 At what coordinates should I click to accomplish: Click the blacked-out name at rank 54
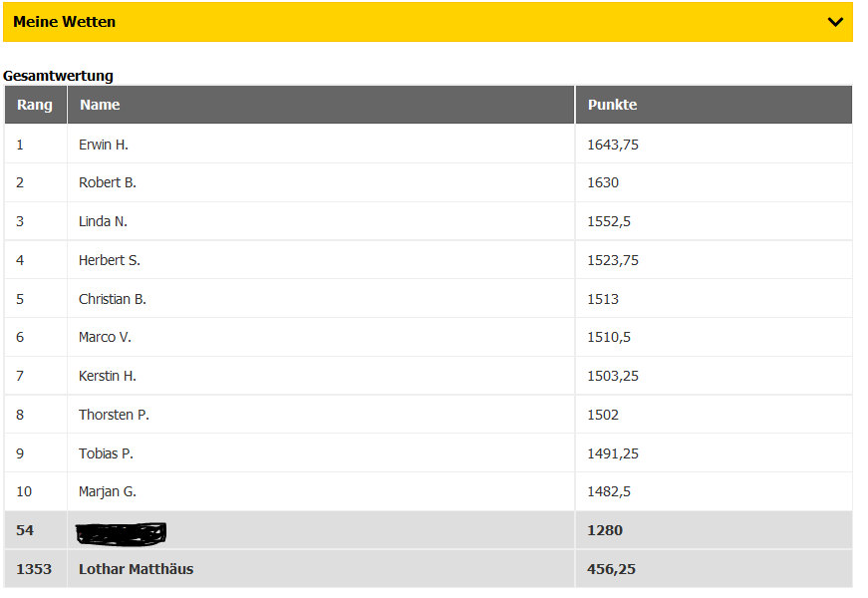[x=121, y=534]
